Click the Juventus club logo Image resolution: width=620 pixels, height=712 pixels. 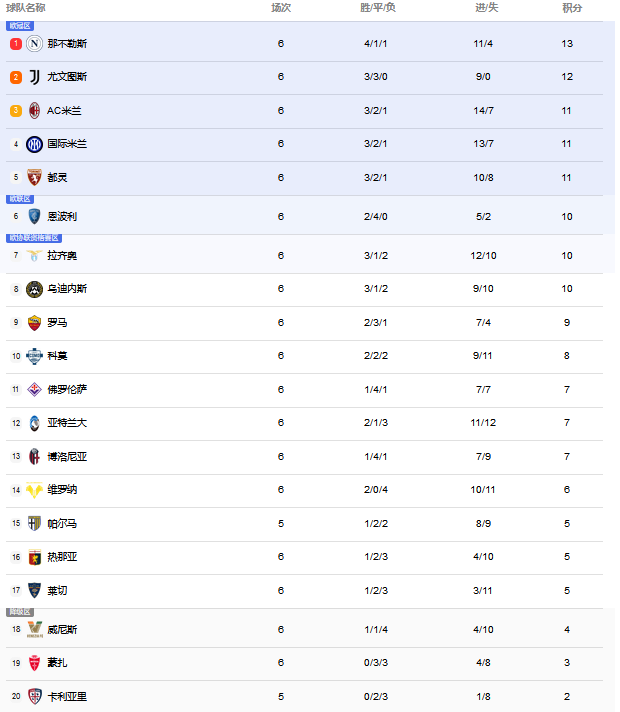[x=35, y=77]
